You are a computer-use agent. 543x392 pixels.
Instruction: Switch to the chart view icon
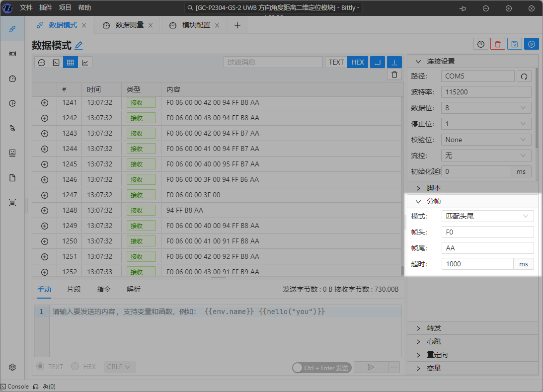[x=85, y=63]
